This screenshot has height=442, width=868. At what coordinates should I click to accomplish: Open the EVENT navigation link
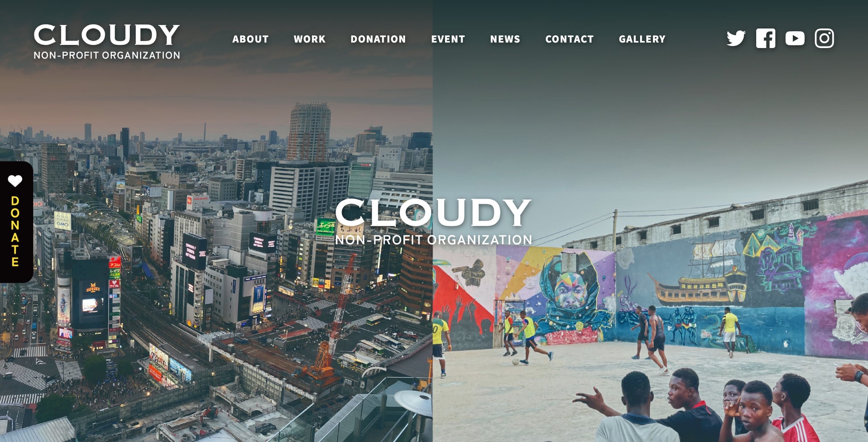pyautogui.click(x=448, y=39)
